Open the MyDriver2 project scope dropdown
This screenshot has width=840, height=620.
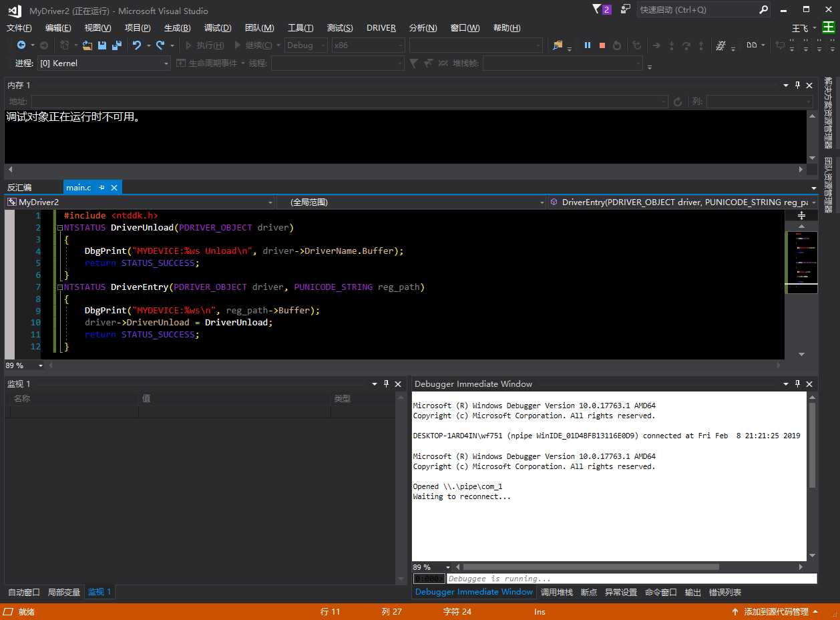click(139, 202)
